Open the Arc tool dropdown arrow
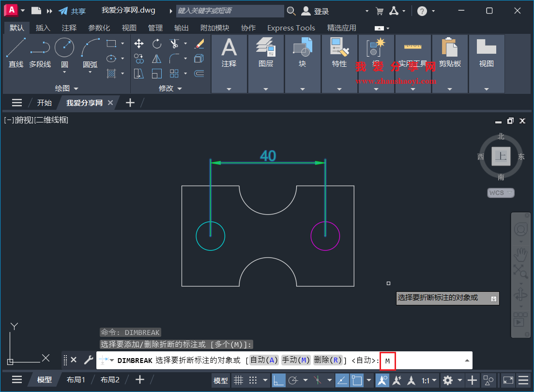 [x=90, y=72]
